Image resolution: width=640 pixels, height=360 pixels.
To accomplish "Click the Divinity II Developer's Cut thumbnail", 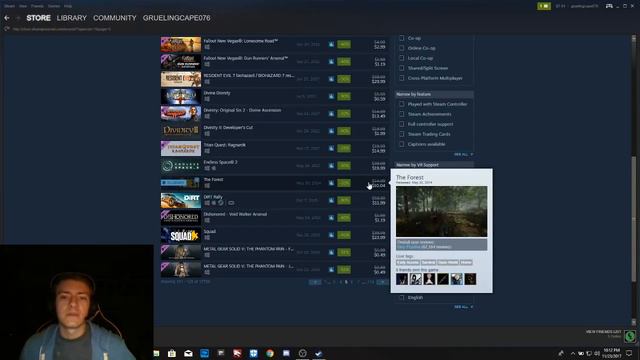I will coord(181,131).
